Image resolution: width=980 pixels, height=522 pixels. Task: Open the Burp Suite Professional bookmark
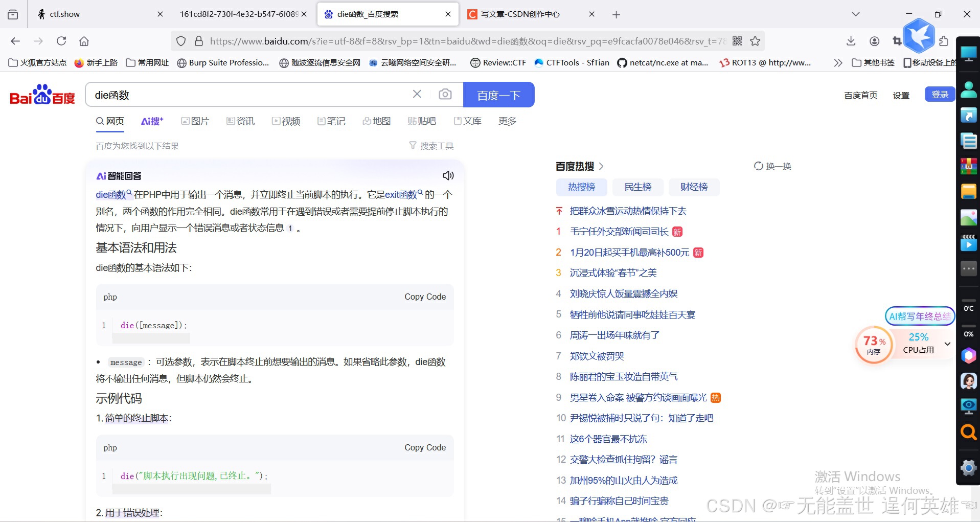click(x=223, y=62)
